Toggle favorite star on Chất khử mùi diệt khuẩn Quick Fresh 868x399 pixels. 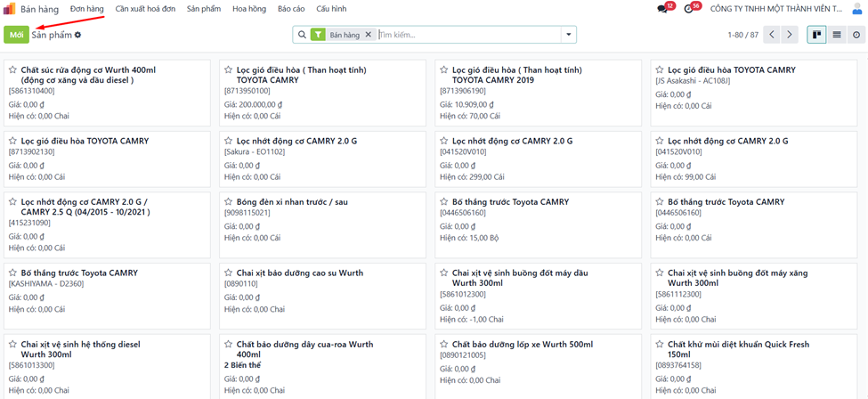660,345
